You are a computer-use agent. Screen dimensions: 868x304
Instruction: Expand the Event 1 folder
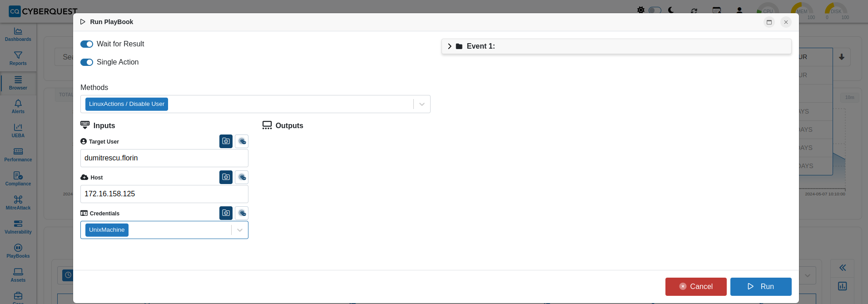click(450, 46)
